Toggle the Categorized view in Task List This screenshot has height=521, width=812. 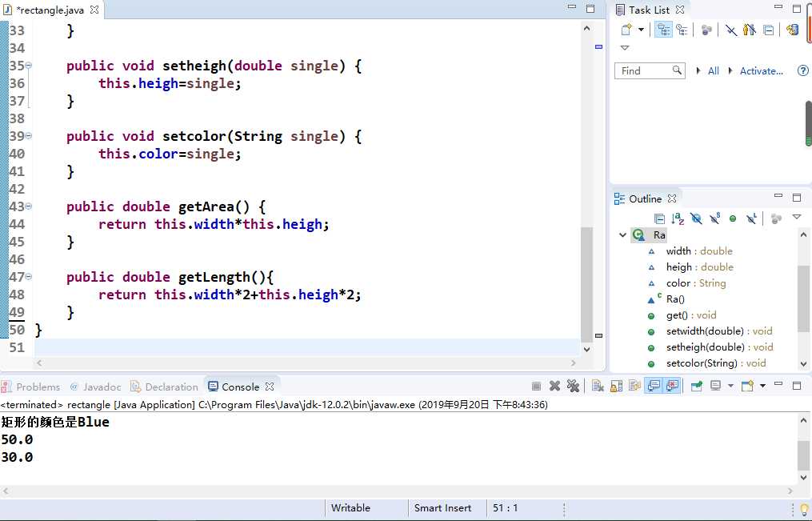click(x=663, y=30)
